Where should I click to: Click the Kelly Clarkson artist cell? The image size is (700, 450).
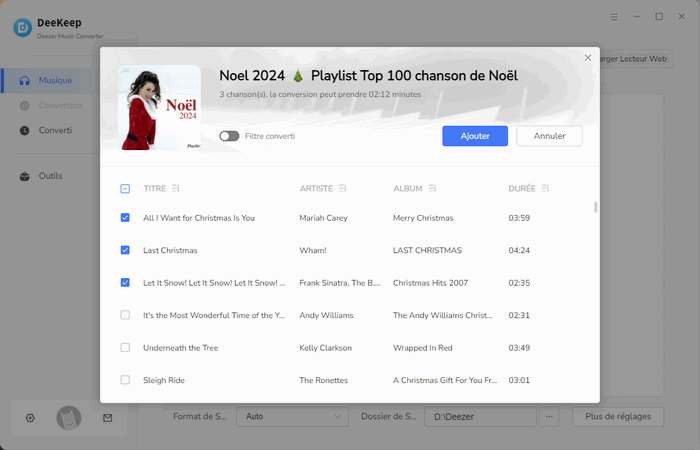[x=325, y=348]
